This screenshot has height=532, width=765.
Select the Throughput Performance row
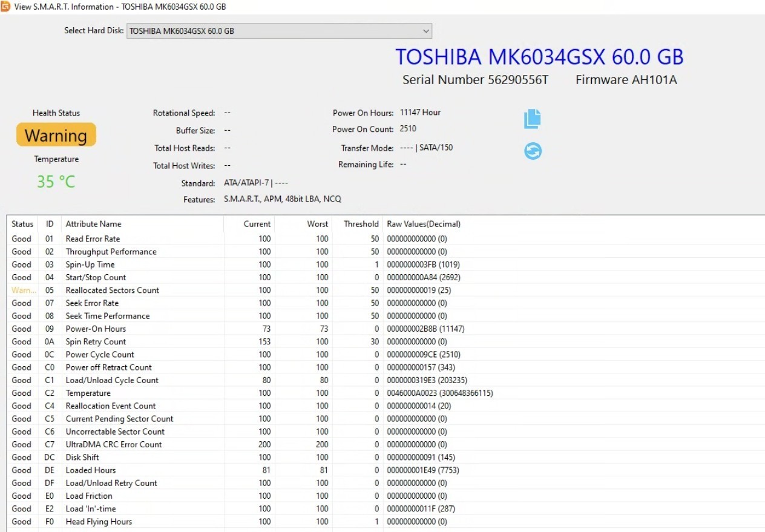pos(386,252)
